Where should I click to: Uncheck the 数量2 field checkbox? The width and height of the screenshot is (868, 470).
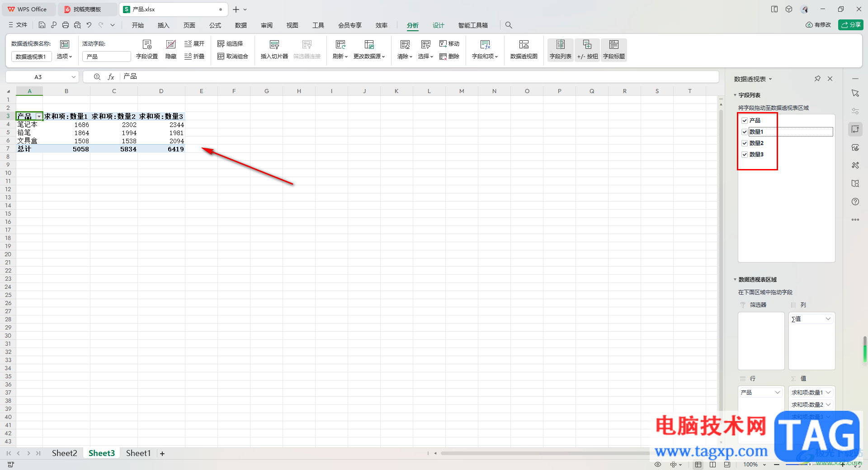tap(745, 143)
